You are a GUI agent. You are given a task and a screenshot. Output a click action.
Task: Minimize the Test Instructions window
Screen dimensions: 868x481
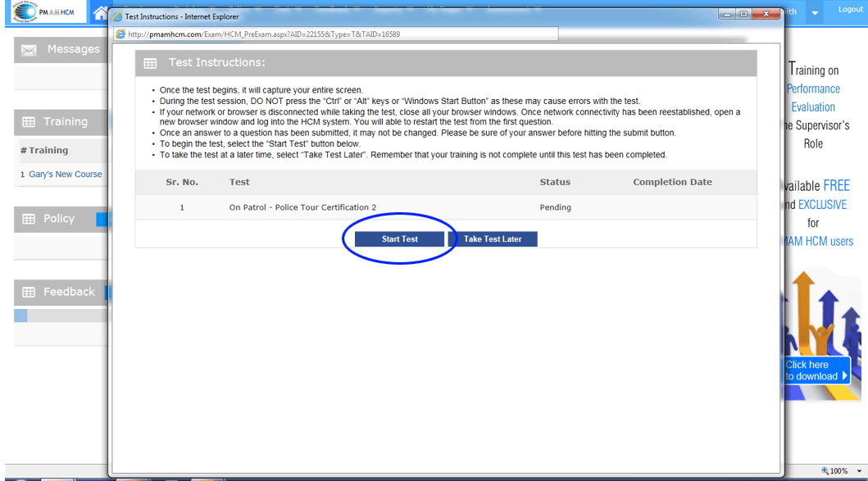tap(727, 15)
